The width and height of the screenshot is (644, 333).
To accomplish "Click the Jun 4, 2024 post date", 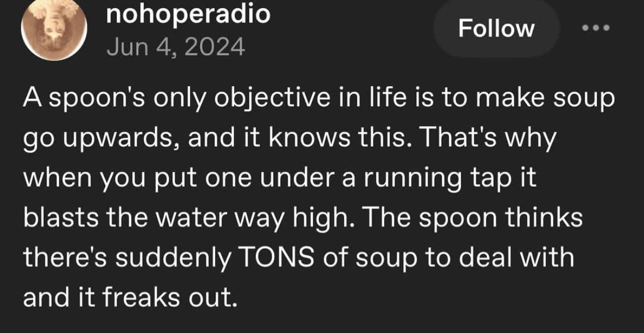I will point(175,48).
